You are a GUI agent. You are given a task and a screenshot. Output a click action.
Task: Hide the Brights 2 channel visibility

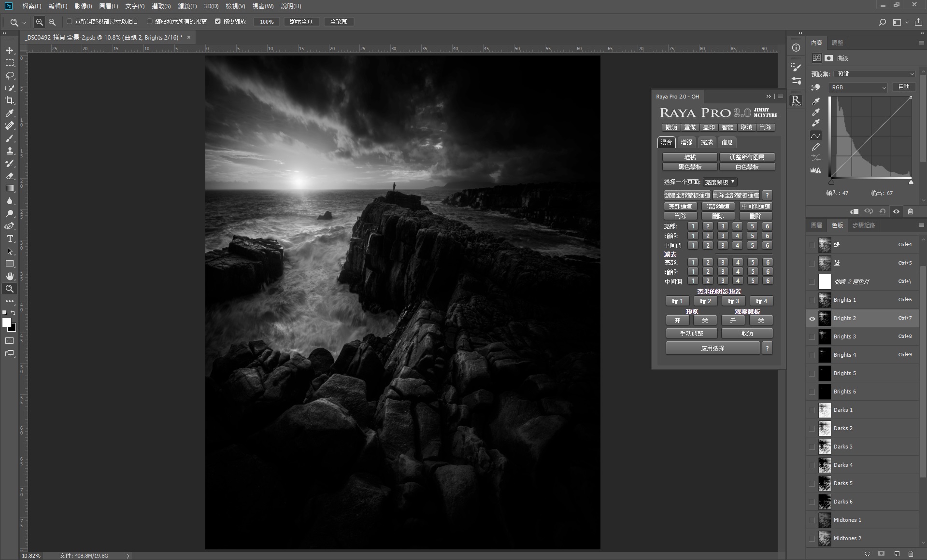tap(812, 319)
